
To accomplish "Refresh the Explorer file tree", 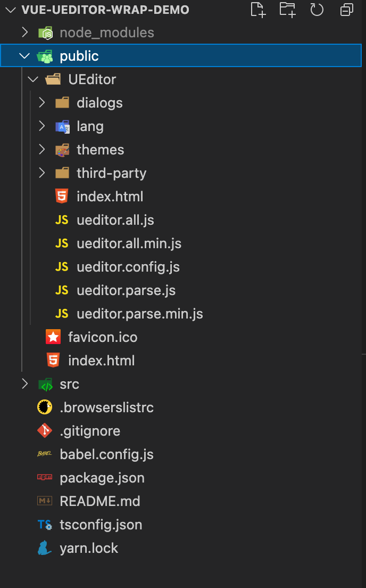I will pyautogui.click(x=317, y=10).
